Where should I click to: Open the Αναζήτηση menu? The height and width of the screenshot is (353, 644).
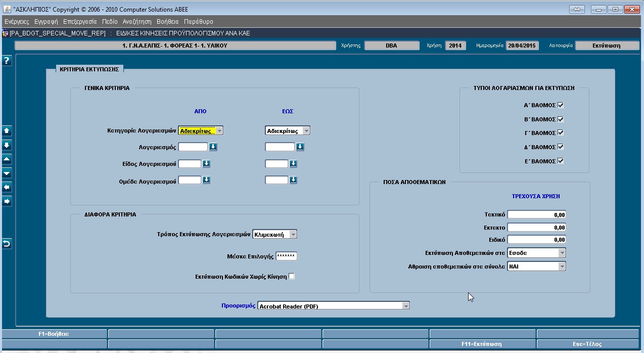[137, 22]
